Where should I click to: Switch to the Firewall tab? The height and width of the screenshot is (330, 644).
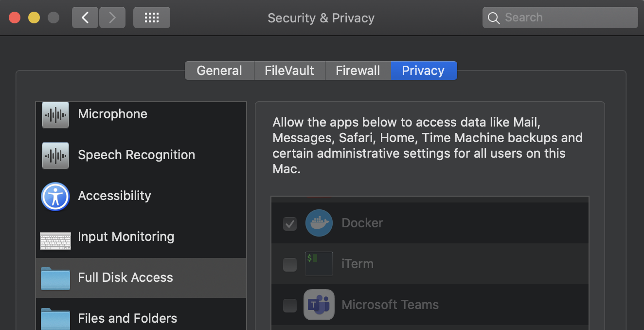click(x=358, y=71)
